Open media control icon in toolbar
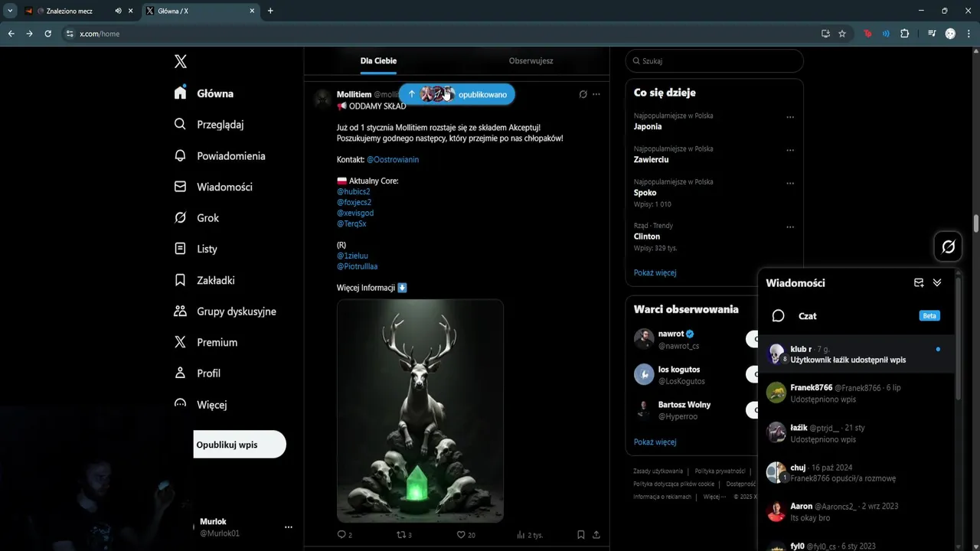This screenshot has width=980, height=551. click(932, 34)
